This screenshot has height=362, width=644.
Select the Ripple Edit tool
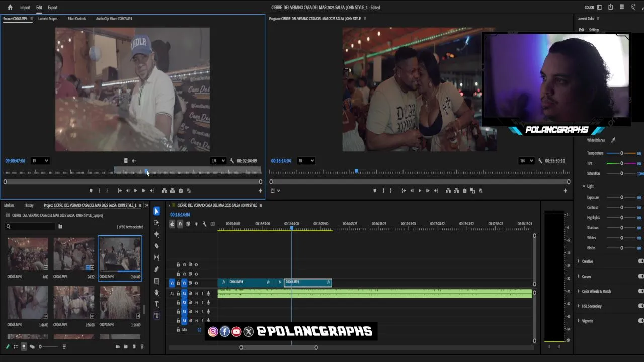[x=156, y=234]
